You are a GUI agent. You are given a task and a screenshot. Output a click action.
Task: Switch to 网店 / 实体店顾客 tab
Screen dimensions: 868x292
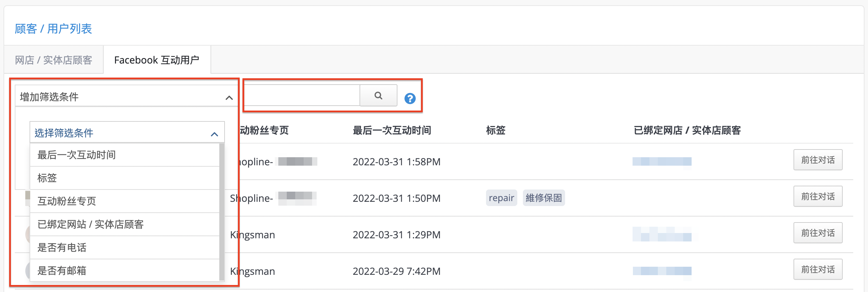[x=53, y=60]
